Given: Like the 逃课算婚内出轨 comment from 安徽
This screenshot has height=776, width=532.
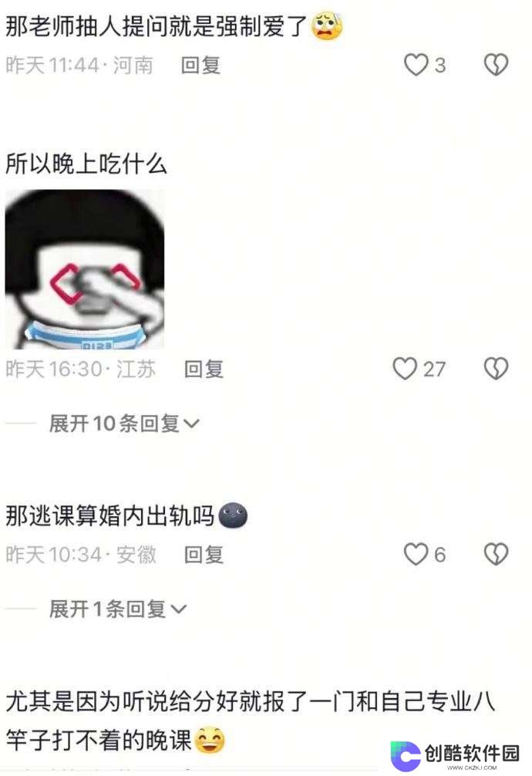Looking at the screenshot, I should (416, 554).
